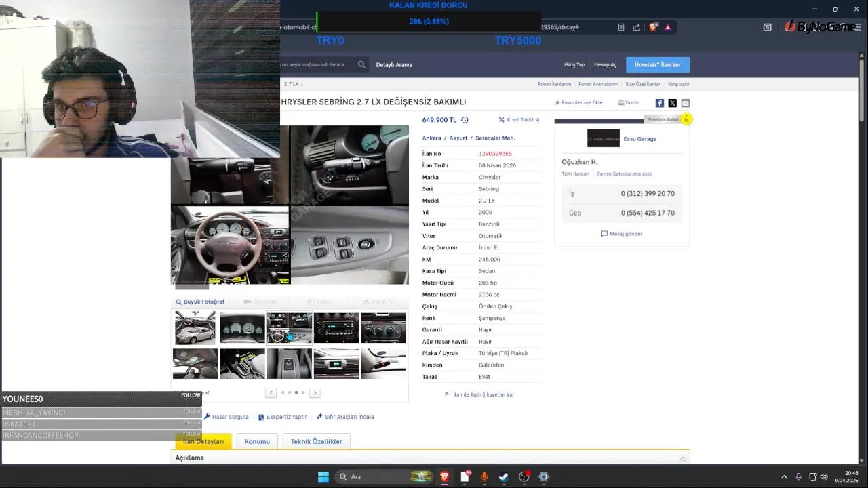Click Mesaj gönder link
Viewport: 868px width, 488px height.
[621, 234]
